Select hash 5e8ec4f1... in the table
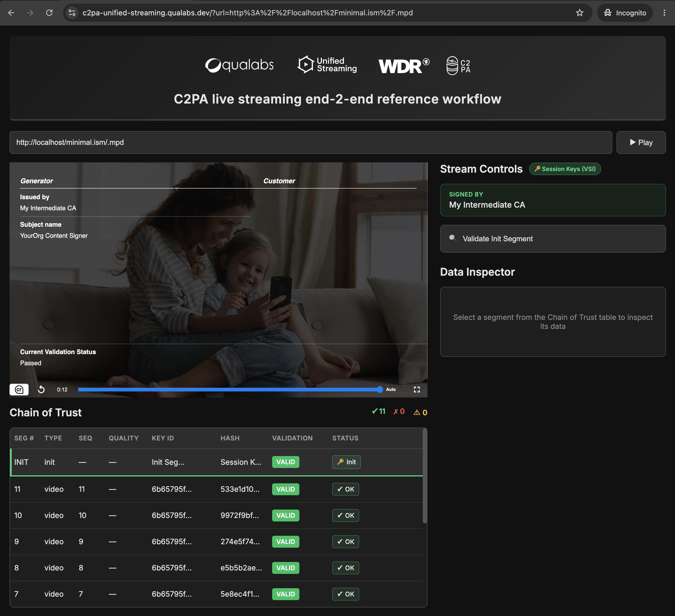Image resolution: width=675 pixels, height=616 pixels. (240, 594)
